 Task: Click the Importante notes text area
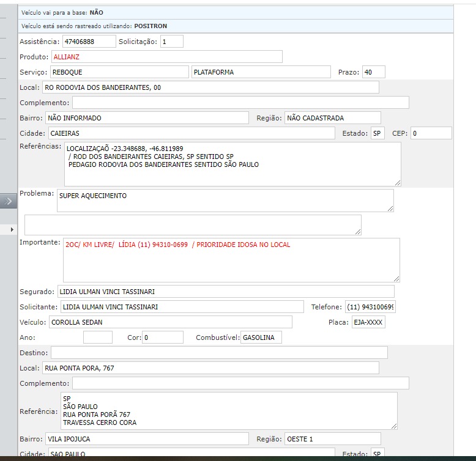tap(231, 260)
